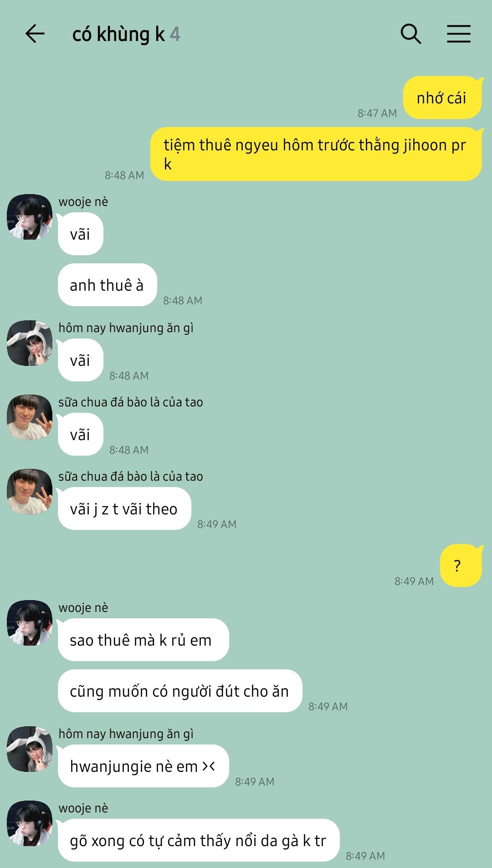
Task: Tap the "anh thuê à" bubble
Action: (x=107, y=285)
